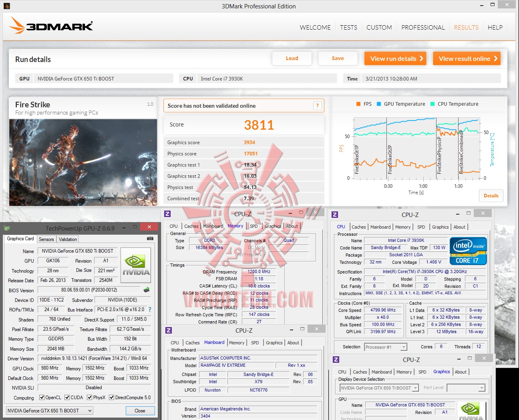The width and height of the screenshot is (519, 420).
Task: Click View result online button
Action: pyautogui.click(x=467, y=58)
